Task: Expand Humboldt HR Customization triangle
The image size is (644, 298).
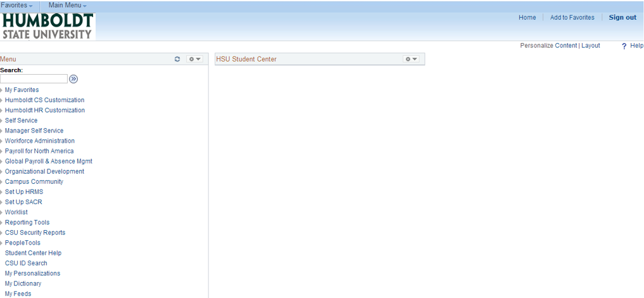Action: click(x=2, y=110)
